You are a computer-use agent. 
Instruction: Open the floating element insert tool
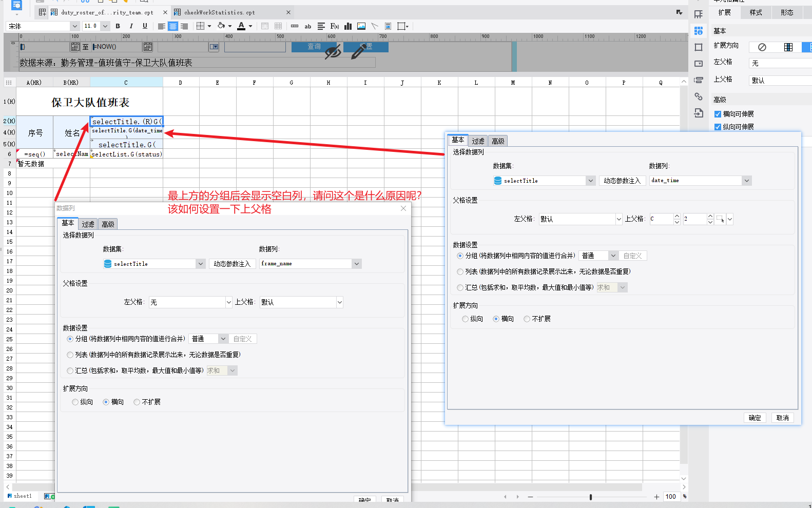[x=403, y=26]
